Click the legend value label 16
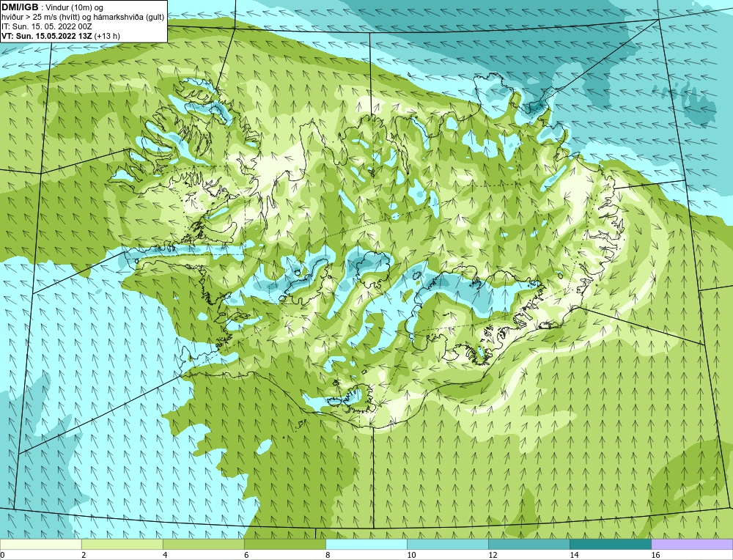 click(655, 555)
